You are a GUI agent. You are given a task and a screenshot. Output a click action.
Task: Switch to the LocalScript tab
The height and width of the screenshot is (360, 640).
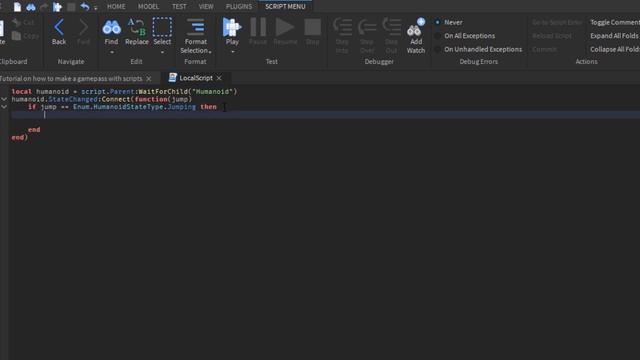click(x=196, y=78)
